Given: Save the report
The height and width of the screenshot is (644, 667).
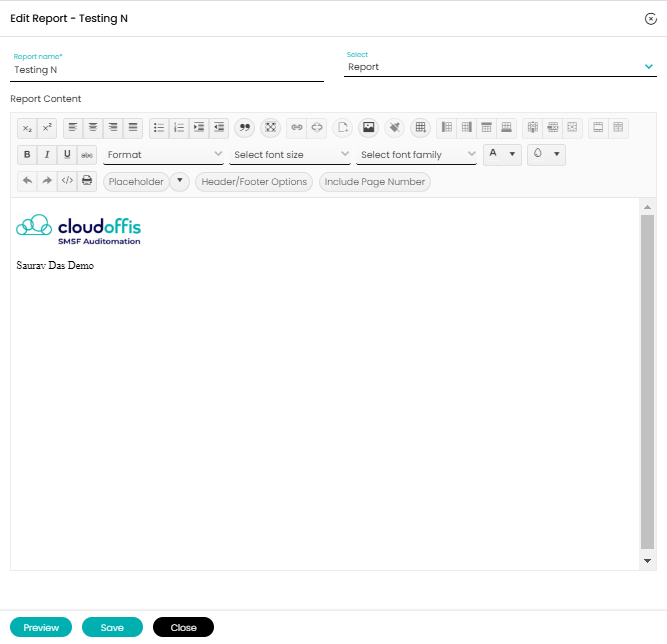Looking at the screenshot, I should click(112, 627).
